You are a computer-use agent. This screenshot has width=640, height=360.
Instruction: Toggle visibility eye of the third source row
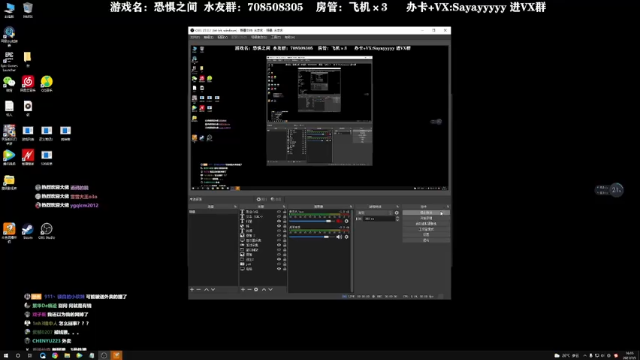point(279,221)
